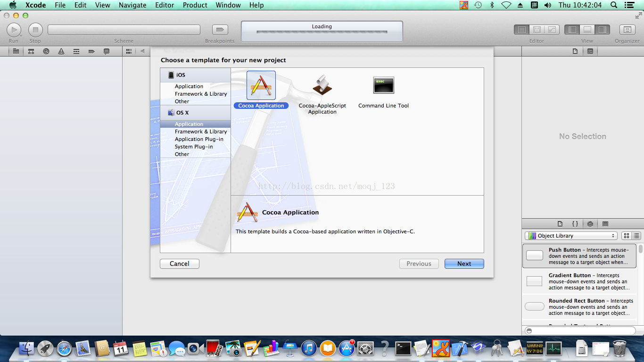This screenshot has height=362, width=644.
Task: Show the Media library icon
Action: tap(605, 224)
